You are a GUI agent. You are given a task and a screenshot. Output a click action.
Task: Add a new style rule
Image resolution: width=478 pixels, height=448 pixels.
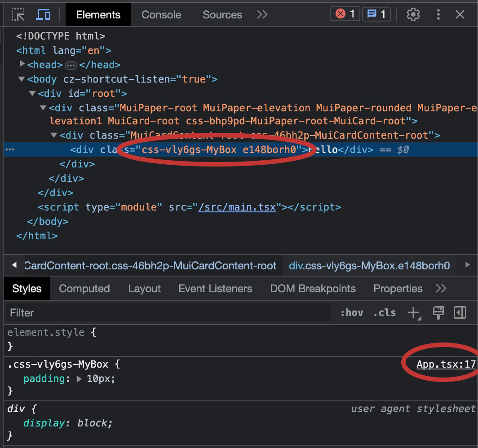point(414,313)
